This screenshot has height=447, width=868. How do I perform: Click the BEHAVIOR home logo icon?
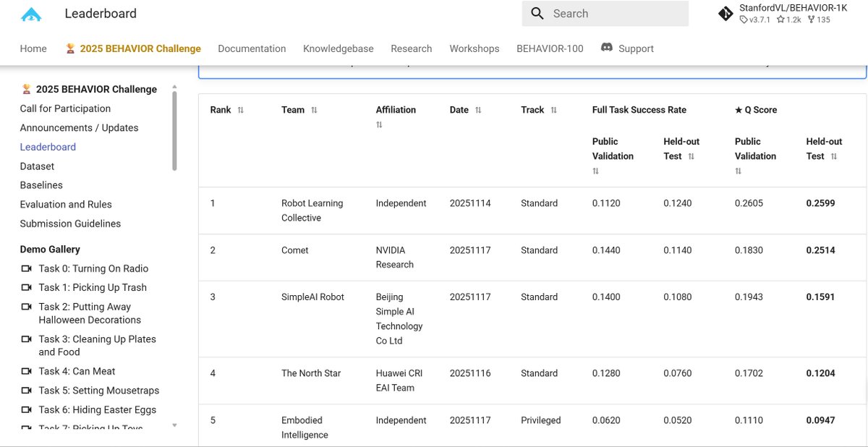[31, 14]
